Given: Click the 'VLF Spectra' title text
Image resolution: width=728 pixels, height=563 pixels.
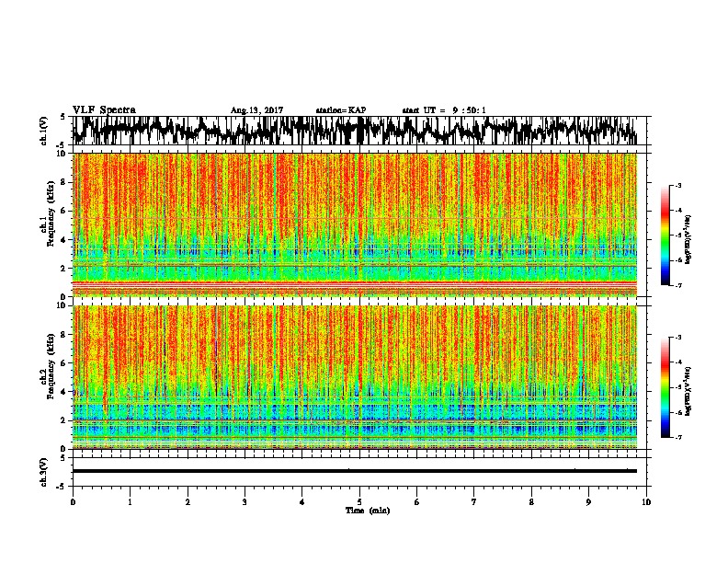Looking at the screenshot, I should click(104, 110).
